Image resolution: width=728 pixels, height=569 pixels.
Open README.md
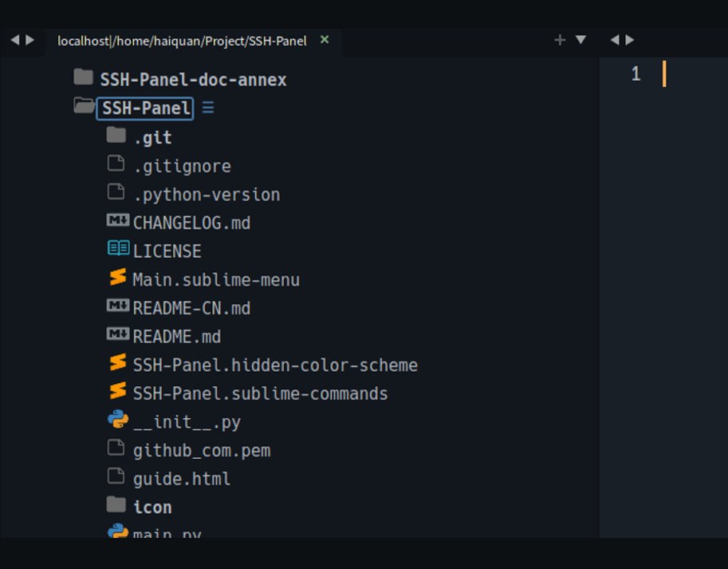(177, 337)
